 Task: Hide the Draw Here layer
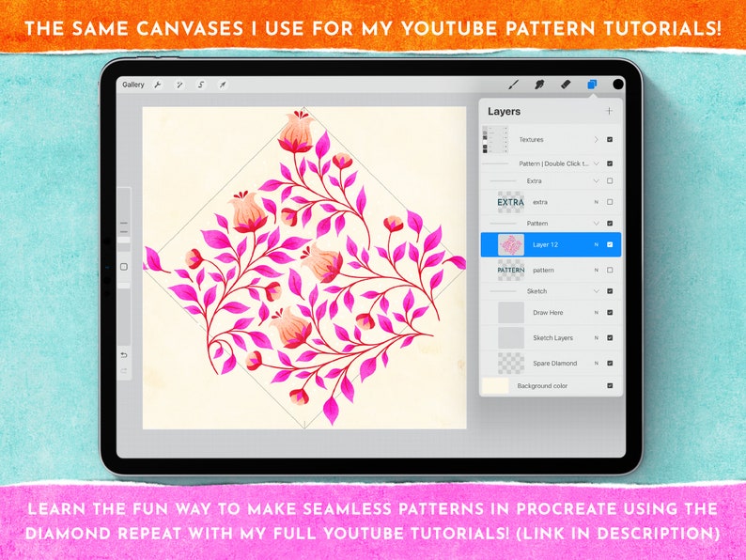pos(610,313)
